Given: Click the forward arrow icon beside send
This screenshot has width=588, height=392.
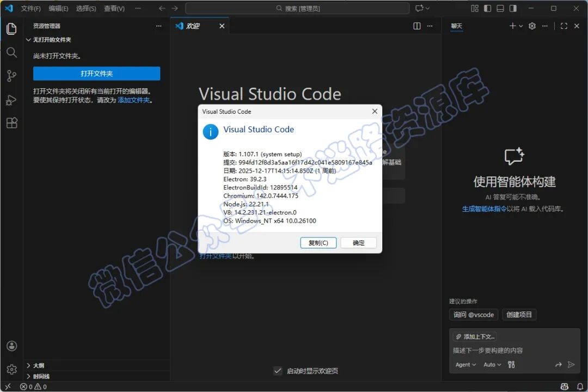Looking at the screenshot, I should point(559,365).
